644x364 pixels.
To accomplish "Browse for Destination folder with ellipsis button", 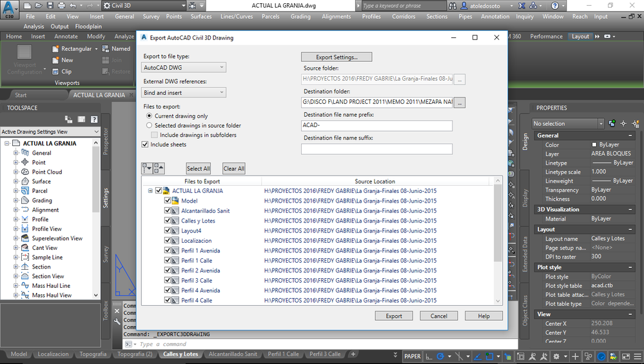I will point(460,103).
